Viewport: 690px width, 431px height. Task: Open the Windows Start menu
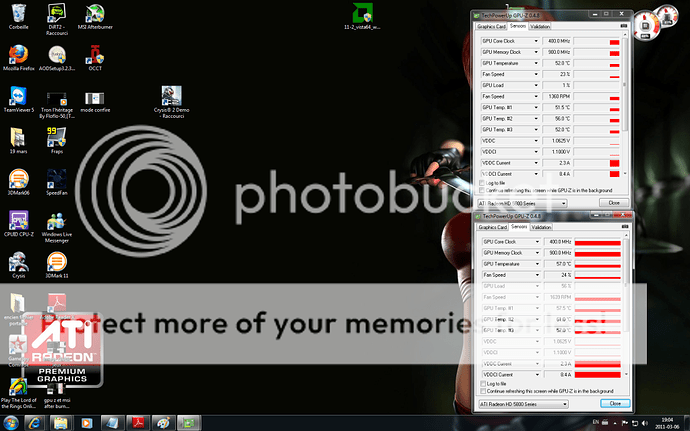click(x=12, y=422)
